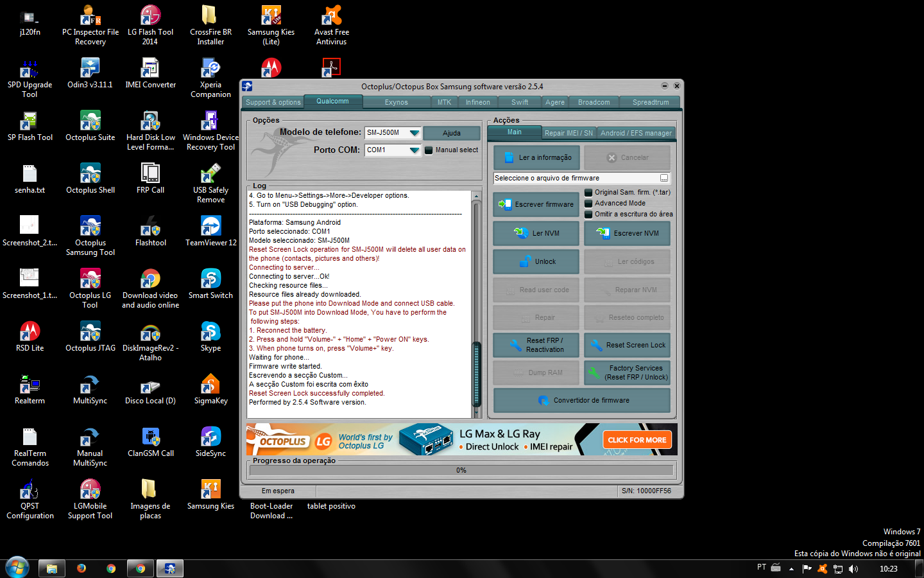
Task: Toggle Omitir a escritura do área
Action: tap(588, 215)
